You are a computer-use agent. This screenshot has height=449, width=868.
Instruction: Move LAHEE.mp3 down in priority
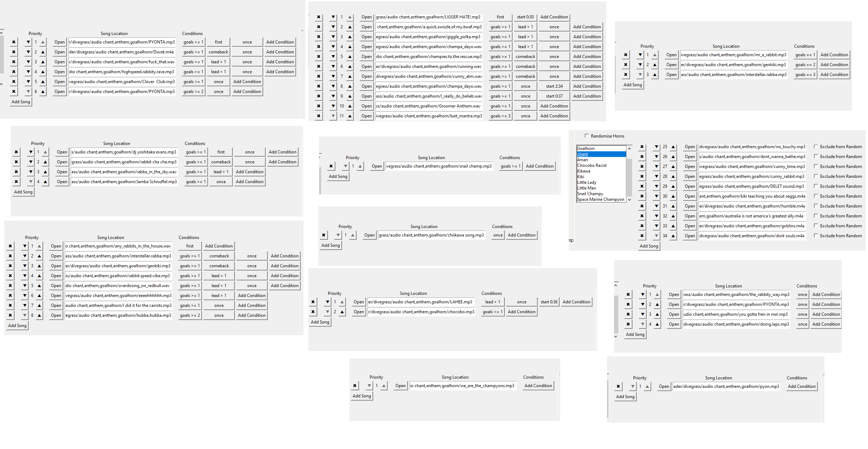click(x=328, y=302)
